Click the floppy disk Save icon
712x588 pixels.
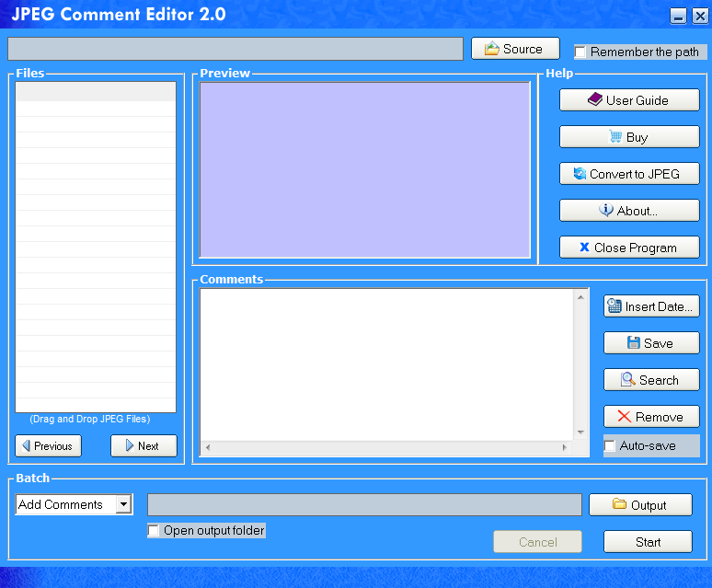[x=634, y=342]
